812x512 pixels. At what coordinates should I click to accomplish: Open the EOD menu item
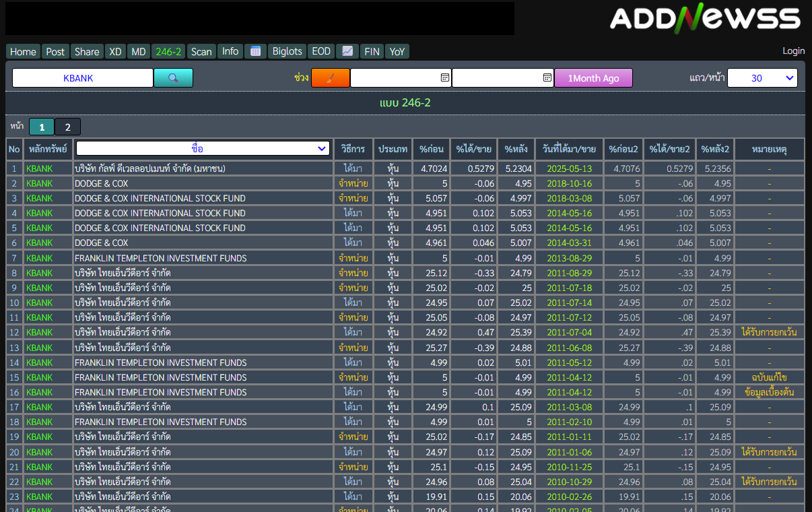(321, 51)
